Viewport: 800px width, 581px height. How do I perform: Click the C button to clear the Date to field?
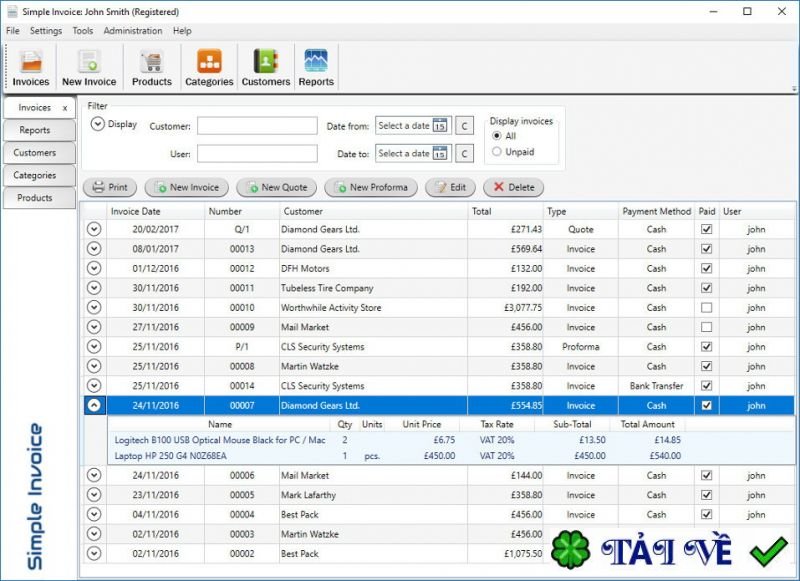pyautogui.click(x=464, y=154)
